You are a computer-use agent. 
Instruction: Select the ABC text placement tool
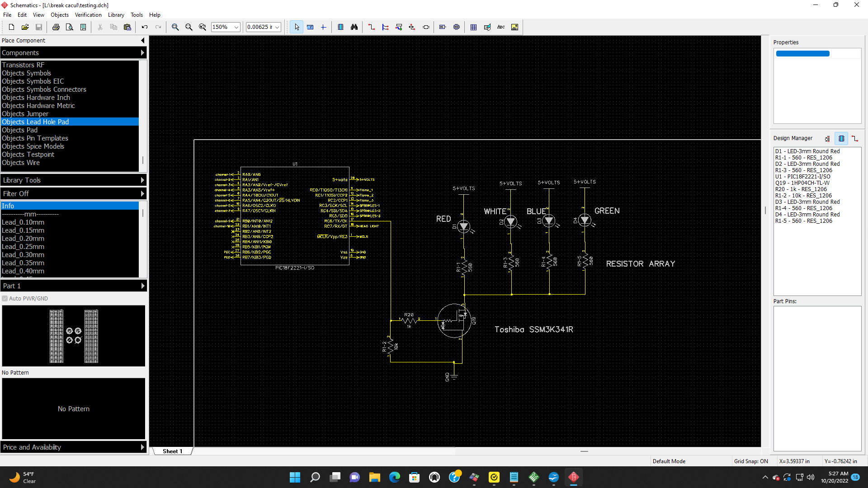[x=501, y=27]
